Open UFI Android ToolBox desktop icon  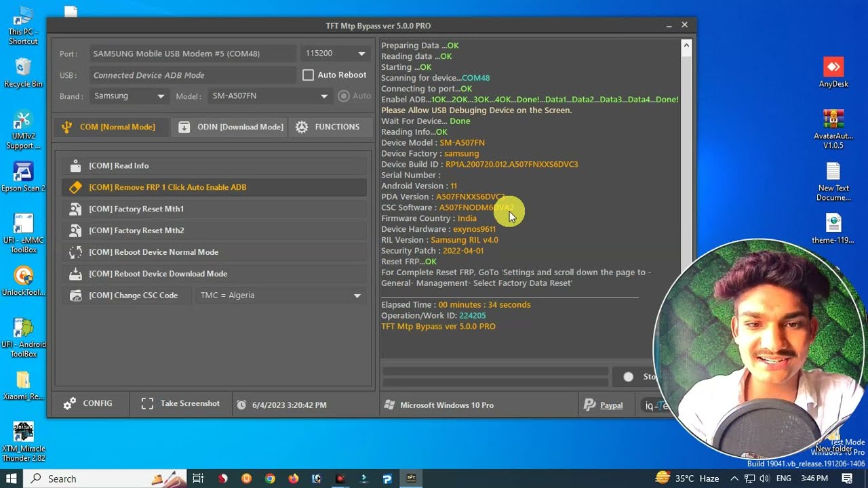[23, 338]
